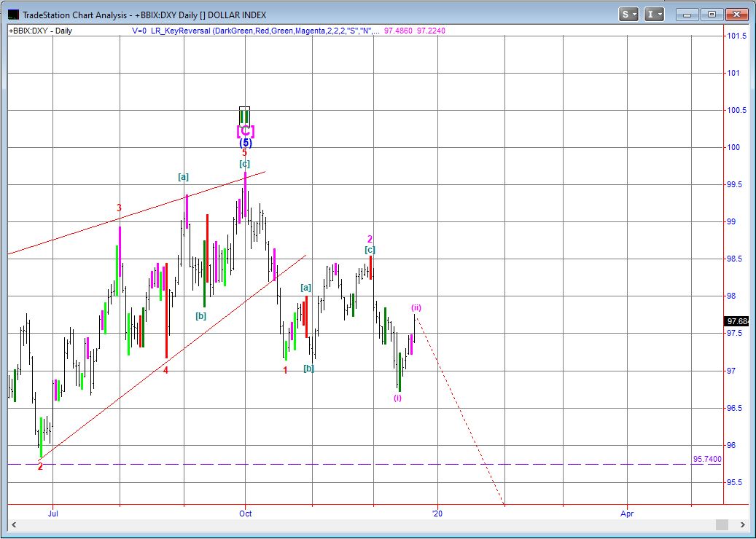Select the 95.7400 support level label
Viewport: 756px width, 539px height.
[x=706, y=460]
